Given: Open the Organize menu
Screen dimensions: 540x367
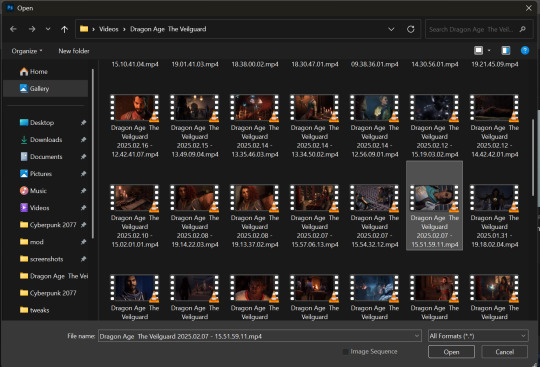Looking at the screenshot, I should (27, 51).
